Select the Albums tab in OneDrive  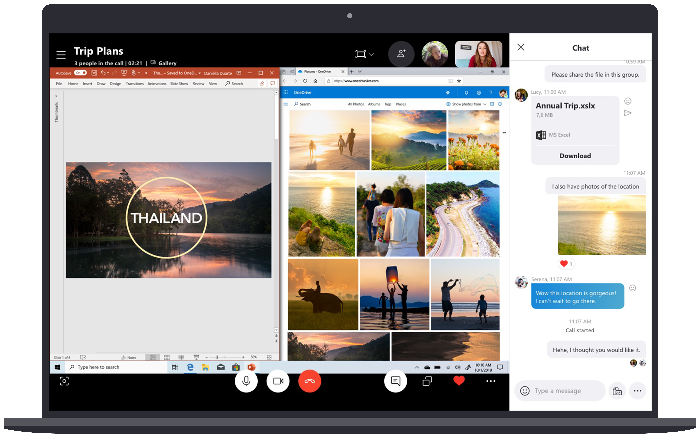click(x=374, y=104)
